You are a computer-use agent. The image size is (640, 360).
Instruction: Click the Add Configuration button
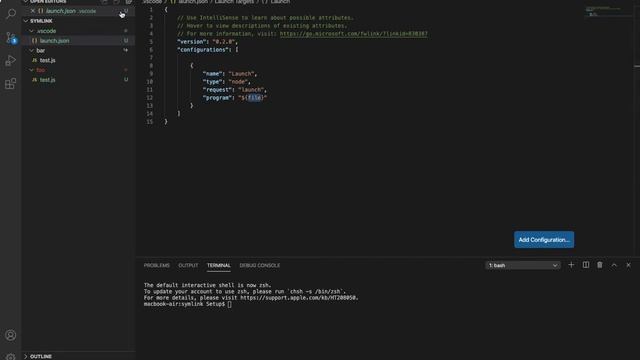(x=544, y=240)
